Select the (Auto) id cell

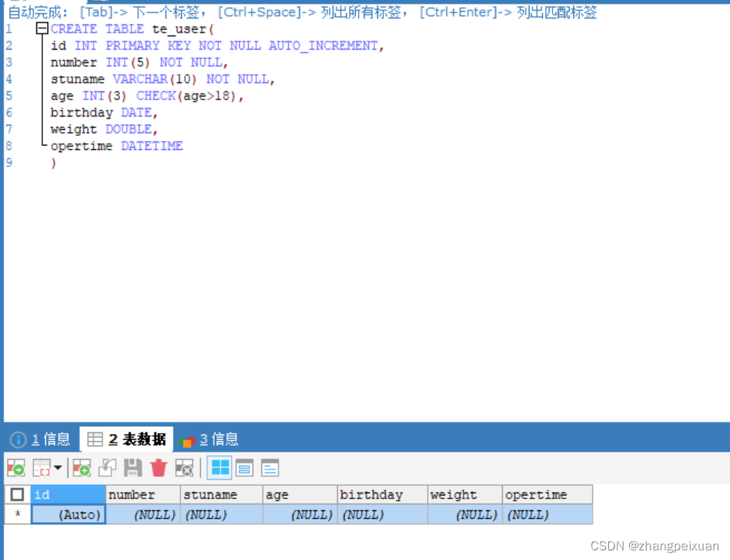[x=68, y=515]
